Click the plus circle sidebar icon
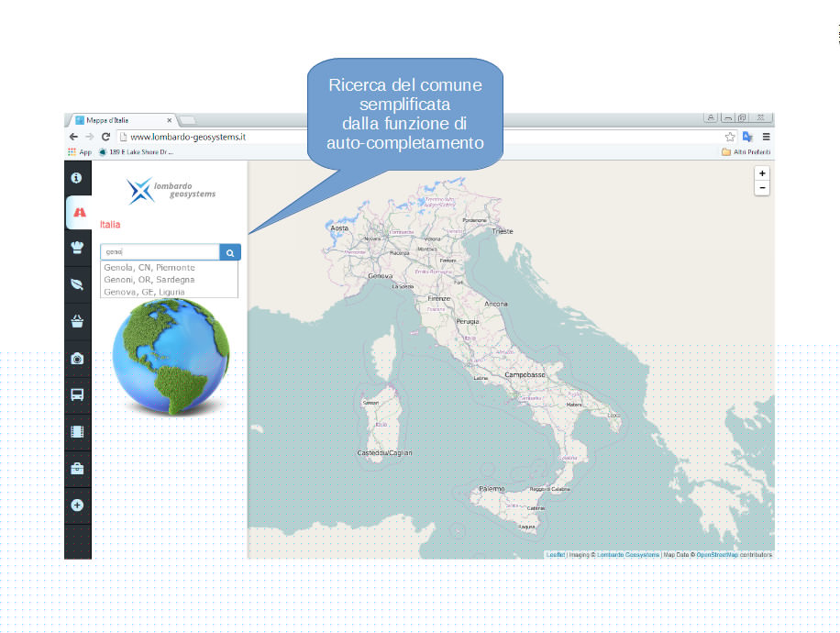840x633 pixels. pyautogui.click(x=77, y=505)
